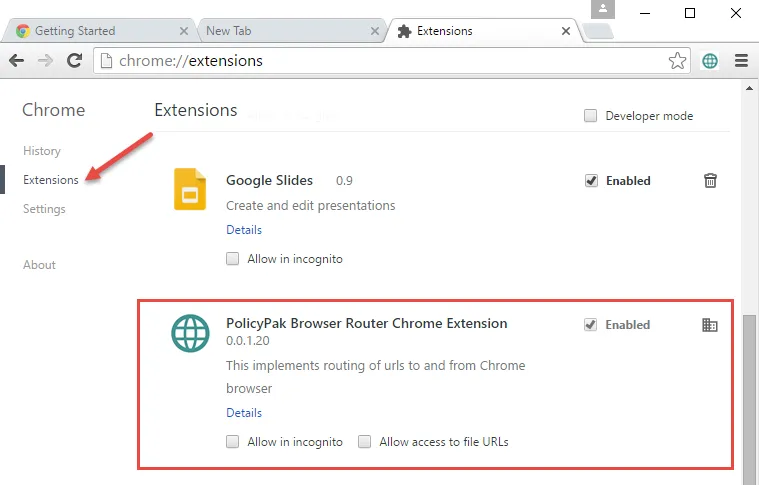The image size is (759, 485).
Task: Uncheck Enabled for Google Slides
Action: click(x=591, y=181)
